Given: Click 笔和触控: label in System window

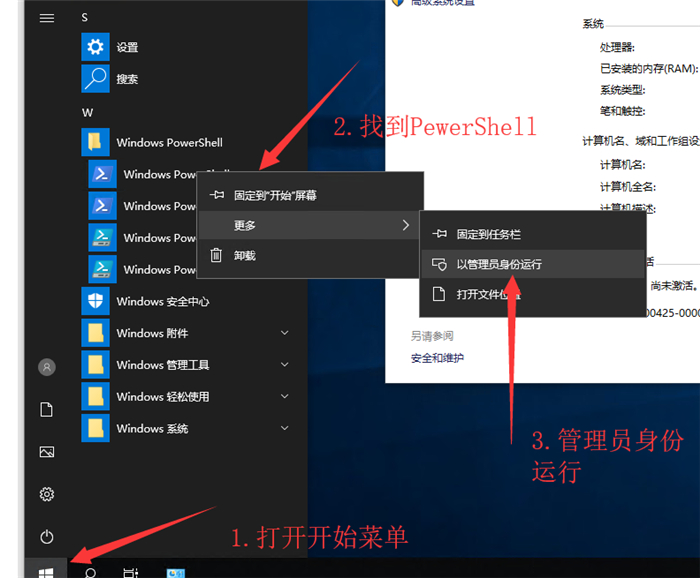Looking at the screenshot, I should (x=622, y=111).
